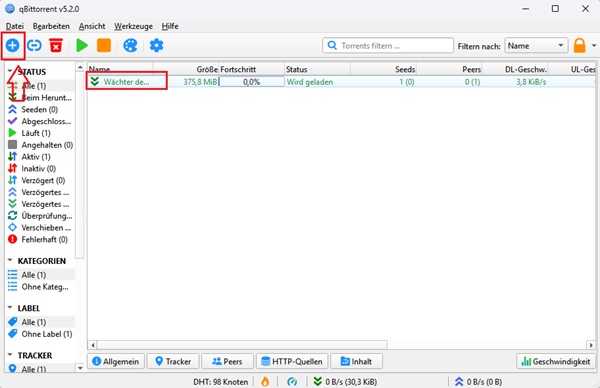Select 'Seeden (0)' status filter
This screenshot has height=388, width=600.
click(39, 109)
